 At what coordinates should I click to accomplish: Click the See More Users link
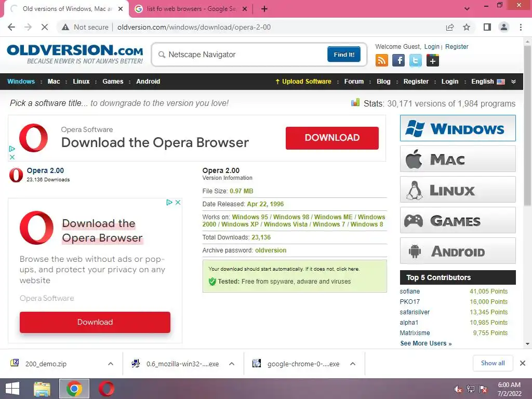426,343
